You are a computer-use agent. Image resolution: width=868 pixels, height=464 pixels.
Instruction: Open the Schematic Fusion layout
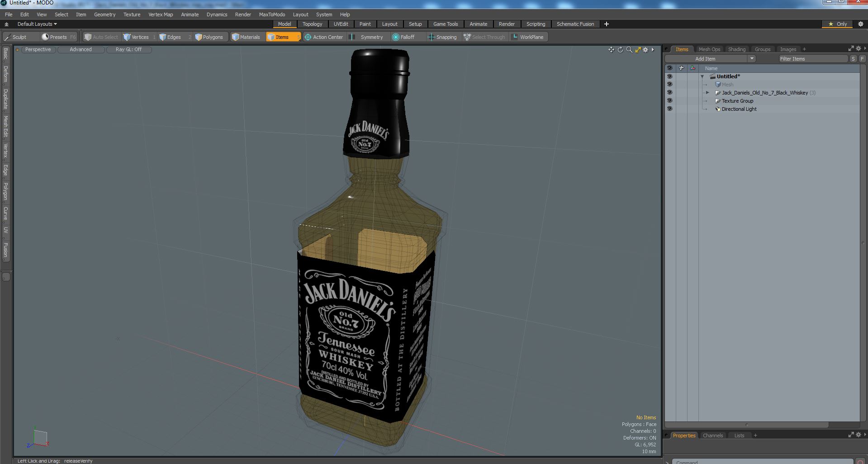tap(575, 24)
